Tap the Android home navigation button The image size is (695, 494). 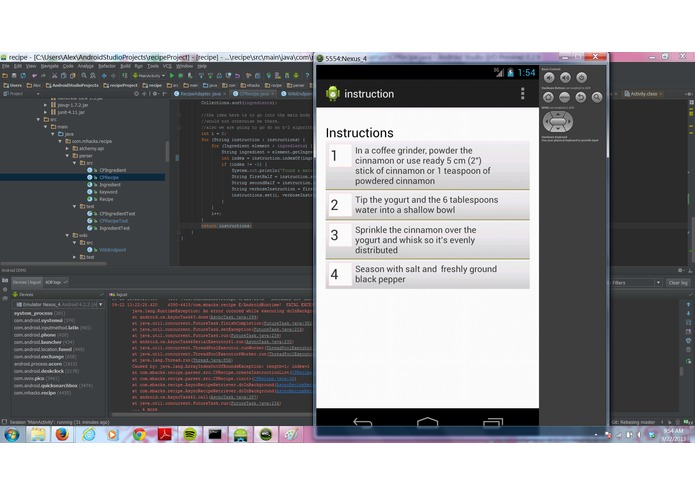[427, 422]
